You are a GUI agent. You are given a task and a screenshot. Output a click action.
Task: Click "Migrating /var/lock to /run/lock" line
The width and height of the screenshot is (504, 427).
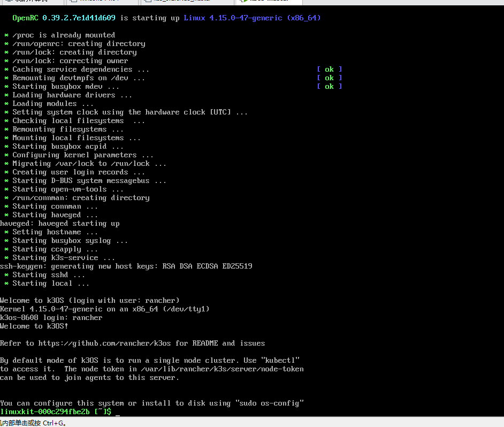coord(85,164)
